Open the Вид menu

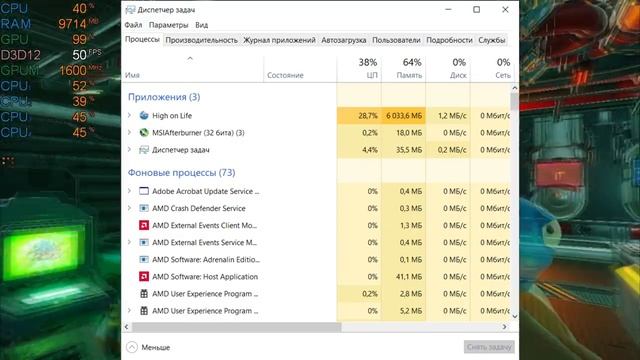201,25
